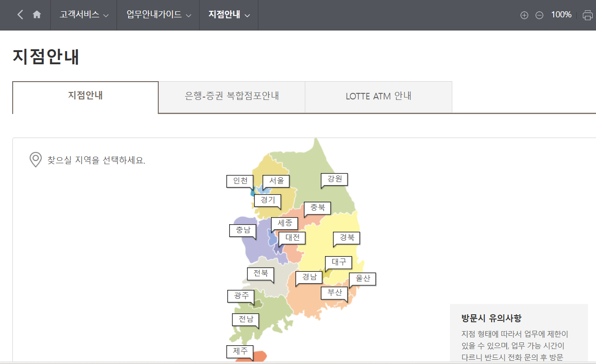Click the 제주 map label
This screenshot has width=596, height=364.
(x=240, y=352)
